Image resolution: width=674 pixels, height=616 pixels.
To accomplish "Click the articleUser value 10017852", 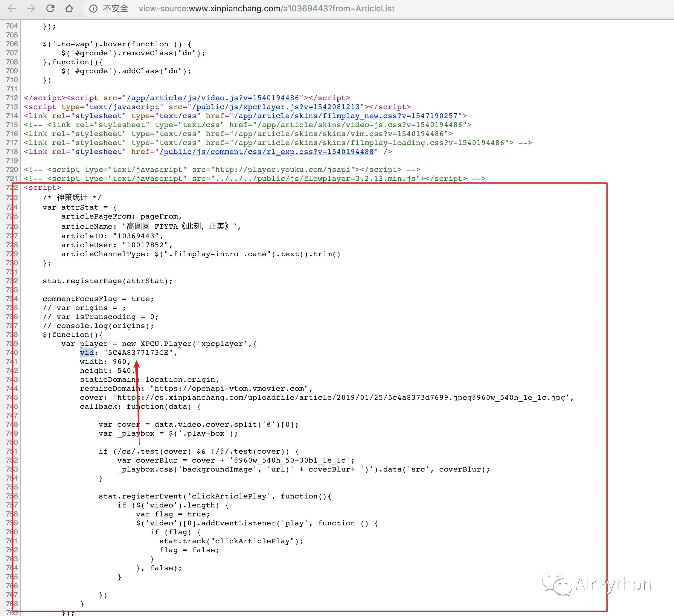I will (x=145, y=245).
